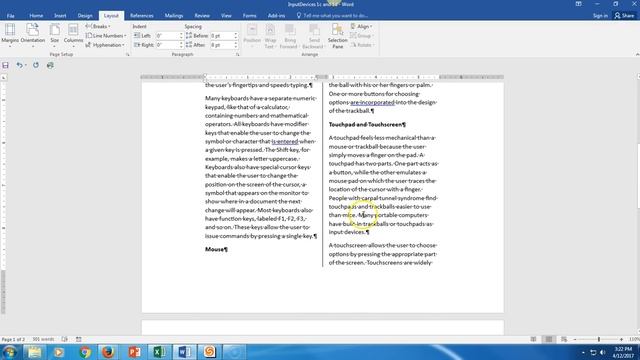Click the Indent Left spinner arrows
Viewport: 640px width, 360px height.
[181, 36]
